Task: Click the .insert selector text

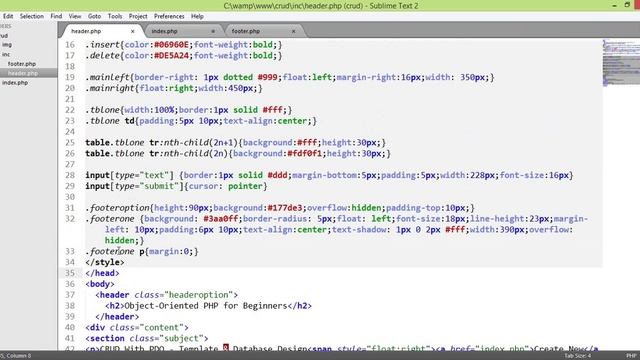Action: tap(102, 45)
